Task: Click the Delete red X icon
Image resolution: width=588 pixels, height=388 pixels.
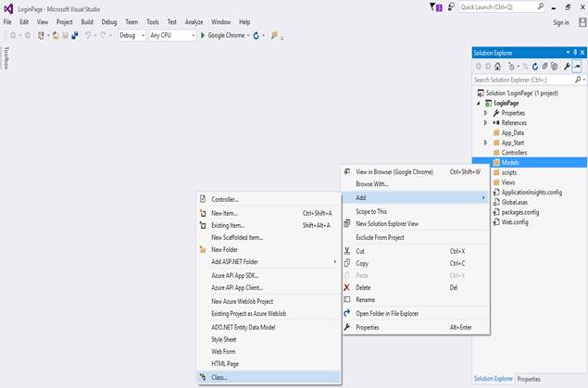Action: (347, 288)
